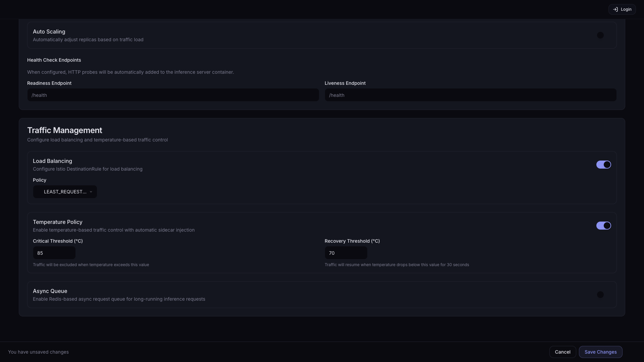Select the Traffic Management heading

click(x=65, y=130)
